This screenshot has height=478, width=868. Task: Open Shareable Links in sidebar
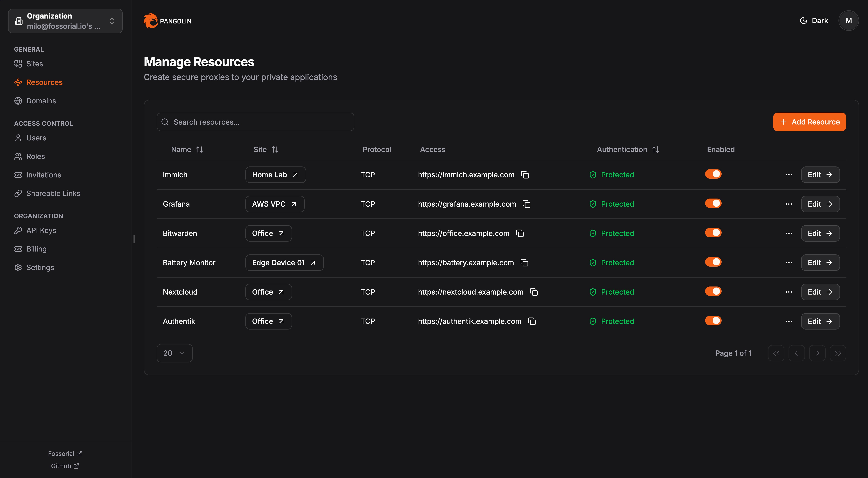click(x=53, y=193)
